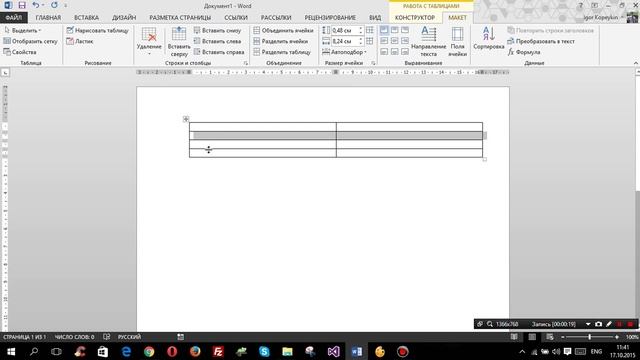Switch to РЕЦЕНЗИРОВАНИЕ ribbon tab
The height and width of the screenshot is (360, 640).
point(330,18)
